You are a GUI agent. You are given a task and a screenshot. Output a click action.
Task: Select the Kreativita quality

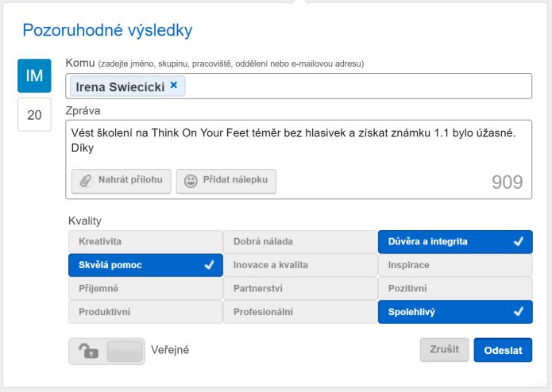(145, 242)
